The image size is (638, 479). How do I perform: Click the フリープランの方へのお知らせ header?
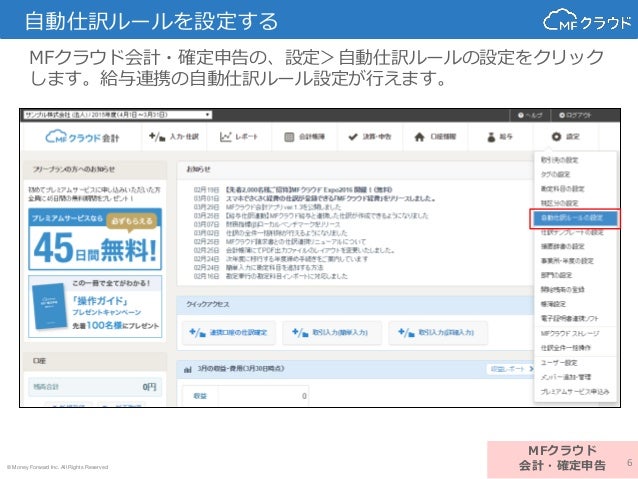pyautogui.click(x=95, y=169)
